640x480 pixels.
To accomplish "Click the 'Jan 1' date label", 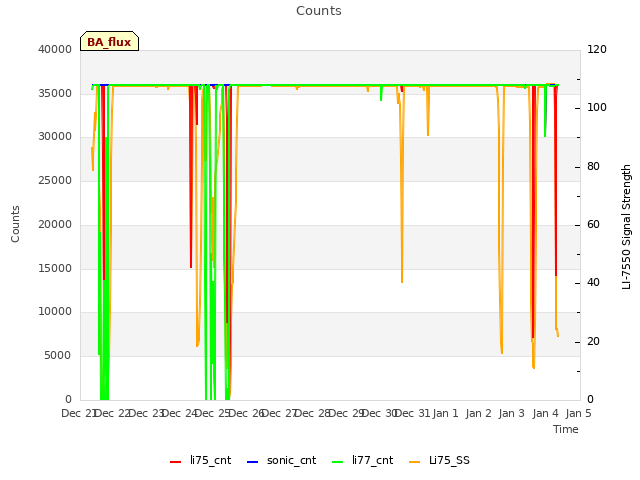I will click(445, 413).
